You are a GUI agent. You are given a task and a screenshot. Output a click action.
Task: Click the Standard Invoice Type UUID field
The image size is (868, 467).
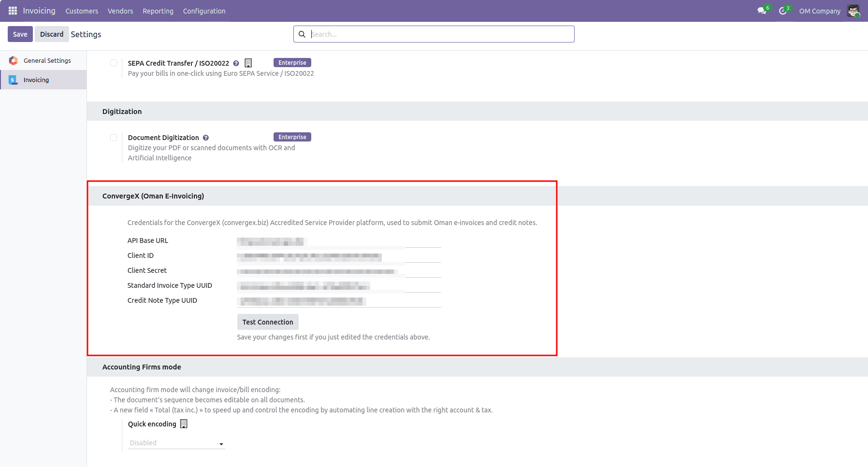point(339,286)
